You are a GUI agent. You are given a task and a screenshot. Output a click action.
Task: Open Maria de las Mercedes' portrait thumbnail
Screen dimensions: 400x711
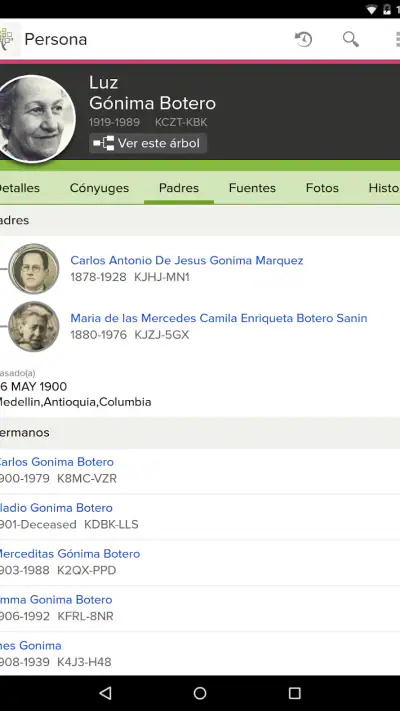click(x=34, y=326)
